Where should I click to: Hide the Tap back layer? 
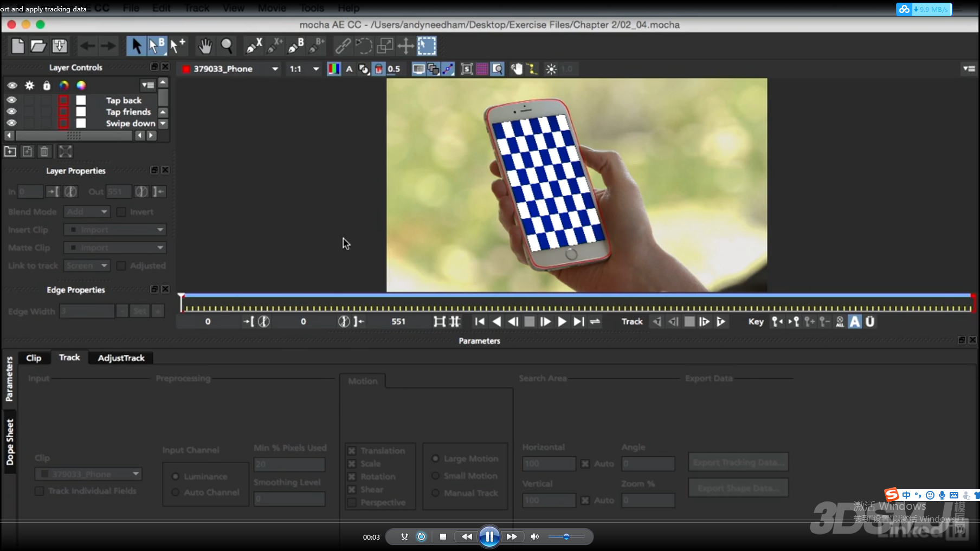click(x=11, y=100)
